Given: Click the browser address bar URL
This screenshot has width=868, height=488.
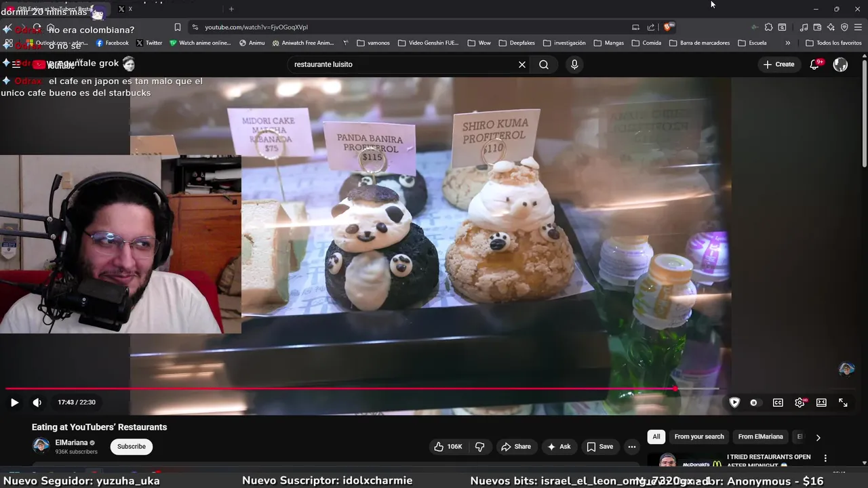Looking at the screenshot, I should (256, 27).
